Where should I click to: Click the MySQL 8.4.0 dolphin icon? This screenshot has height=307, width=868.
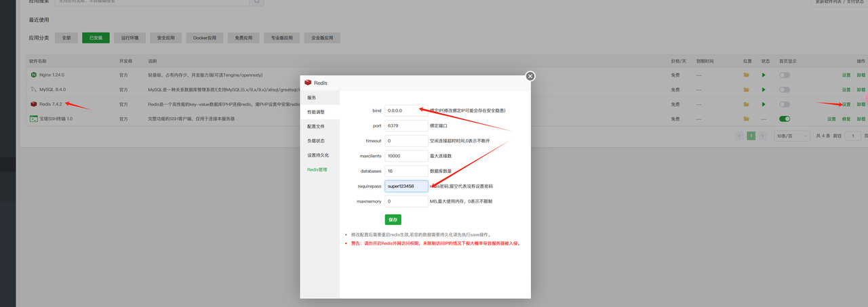(33, 89)
